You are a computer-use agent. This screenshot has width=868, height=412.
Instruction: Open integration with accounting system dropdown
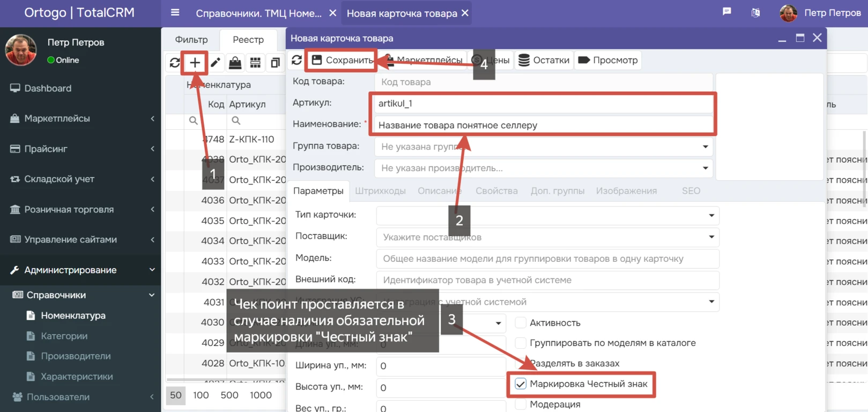click(x=547, y=301)
